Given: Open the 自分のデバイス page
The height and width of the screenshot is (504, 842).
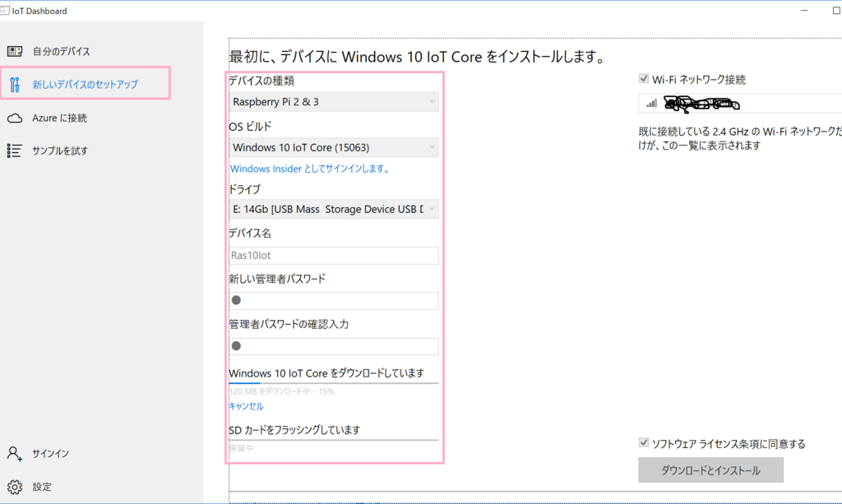Looking at the screenshot, I should [x=61, y=52].
